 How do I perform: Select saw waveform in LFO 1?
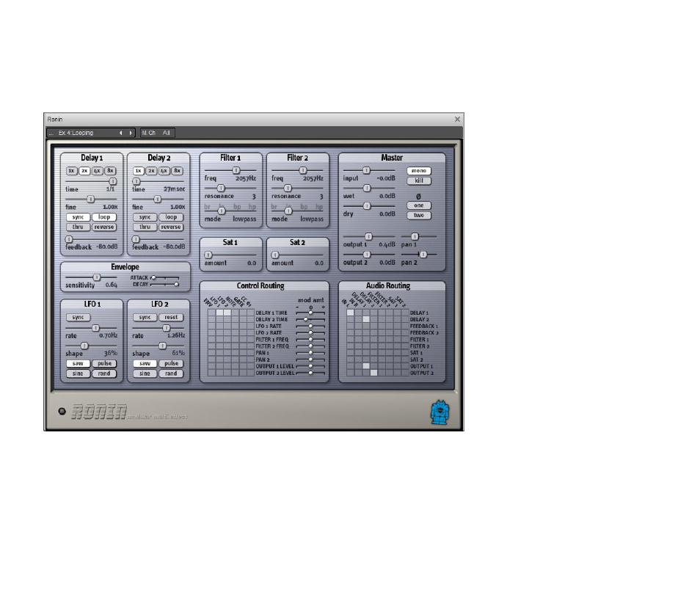[x=78, y=363]
